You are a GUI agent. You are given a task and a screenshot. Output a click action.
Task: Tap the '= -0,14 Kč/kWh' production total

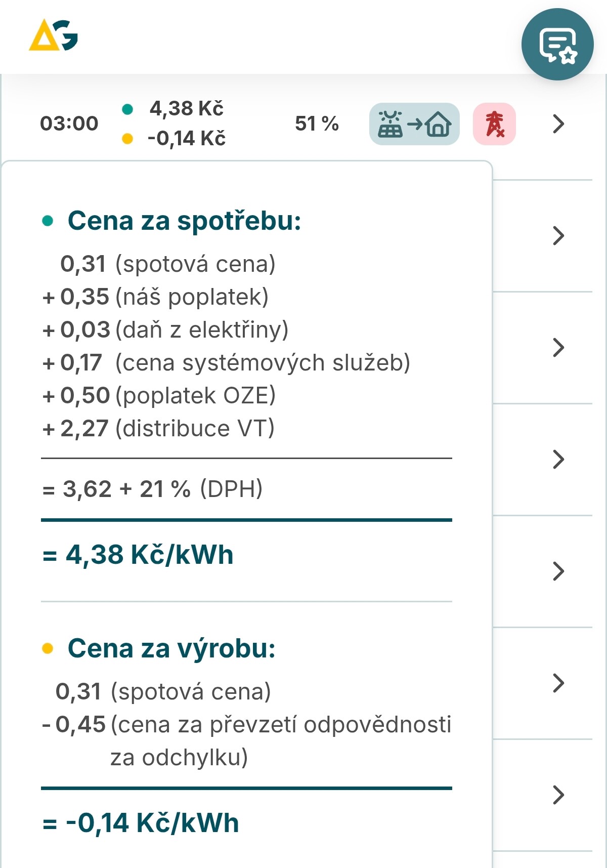pos(141,823)
